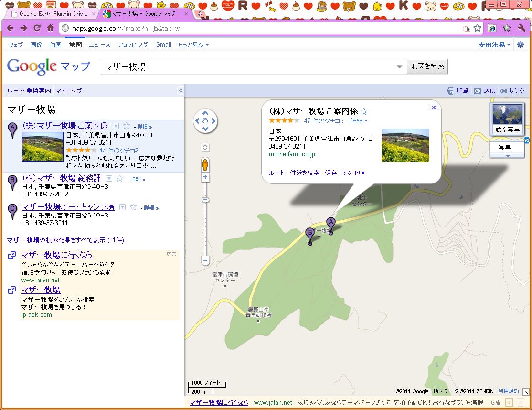Collapse the left results panel
This screenshot has width=532, height=410.
tap(181, 91)
